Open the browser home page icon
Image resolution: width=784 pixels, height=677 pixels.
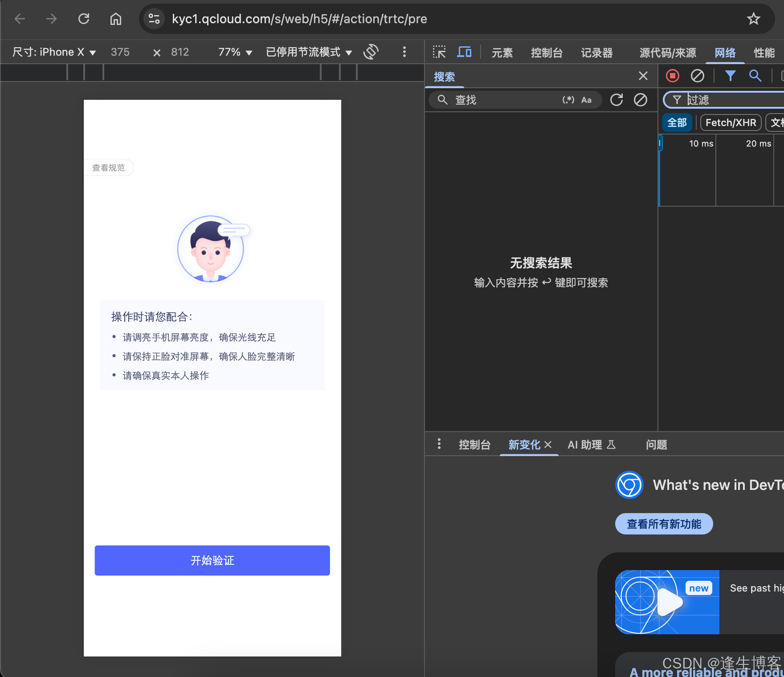coord(116,19)
